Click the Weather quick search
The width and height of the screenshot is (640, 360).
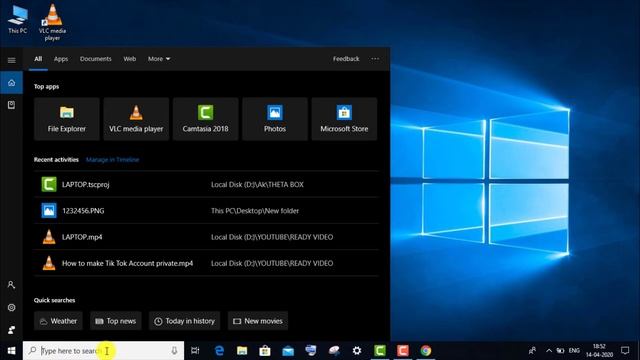tap(58, 321)
